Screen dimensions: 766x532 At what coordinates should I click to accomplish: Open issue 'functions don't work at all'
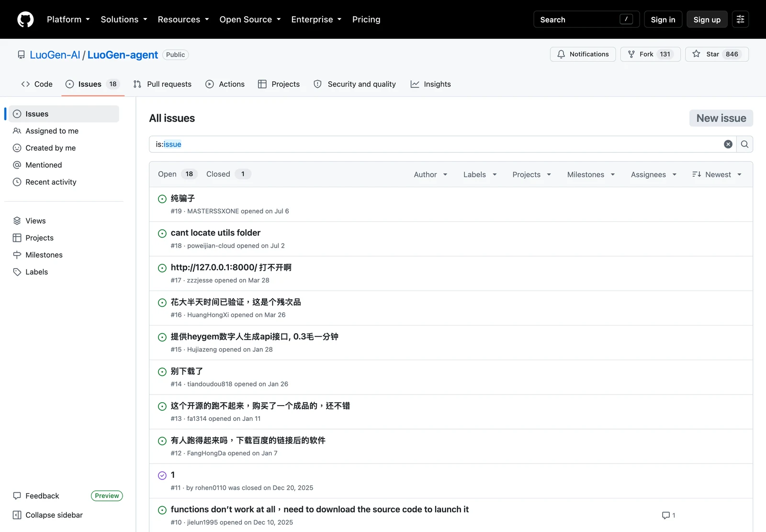pyautogui.click(x=320, y=509)
